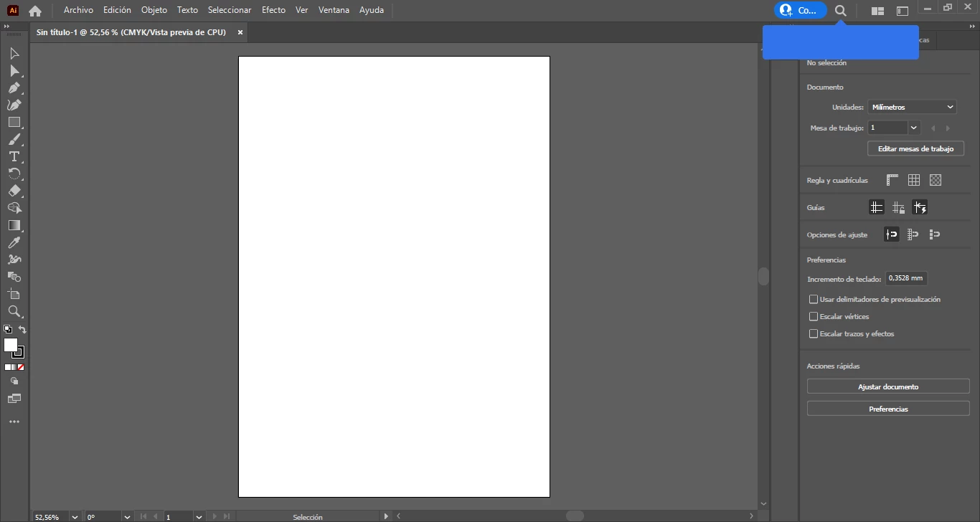Click the Preferencias button
Screen dimensions: 980x522
pyautogui.click(x=888, y=409)
